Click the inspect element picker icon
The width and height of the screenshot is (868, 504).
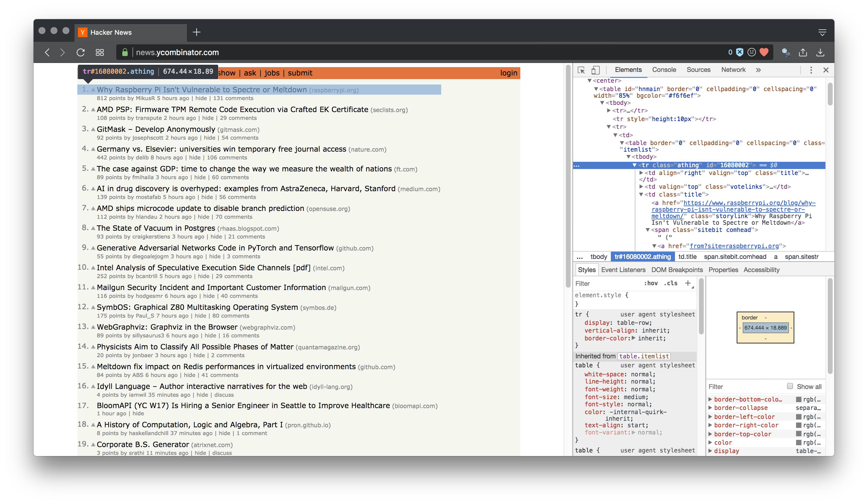tap(581, 70)
